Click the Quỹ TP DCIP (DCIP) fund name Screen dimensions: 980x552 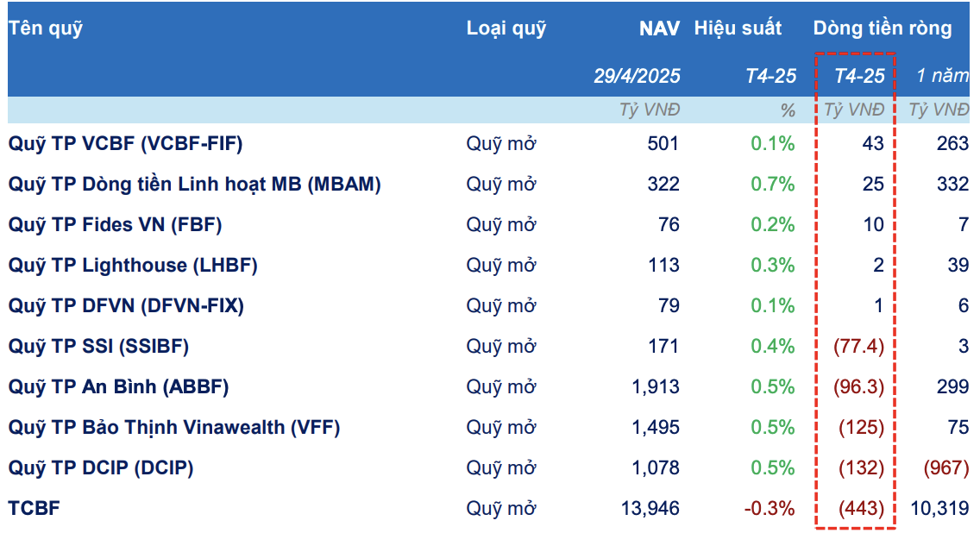101,468
